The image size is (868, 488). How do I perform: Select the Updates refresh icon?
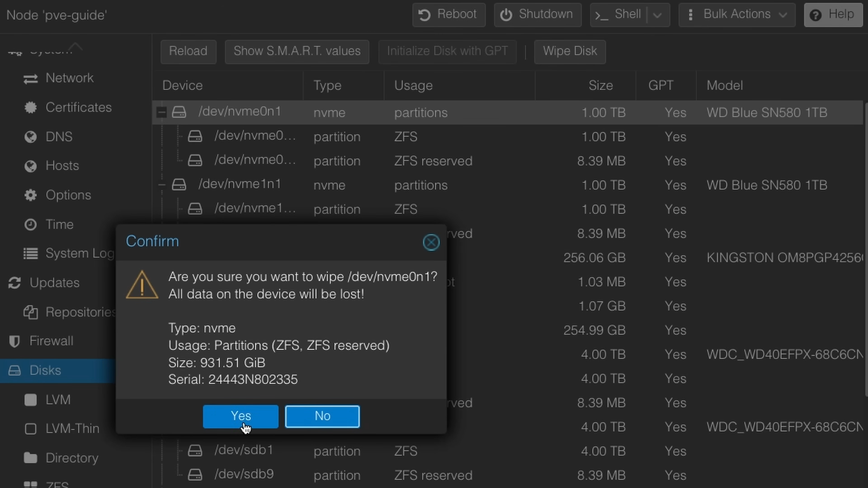click(x=14, y=283)
